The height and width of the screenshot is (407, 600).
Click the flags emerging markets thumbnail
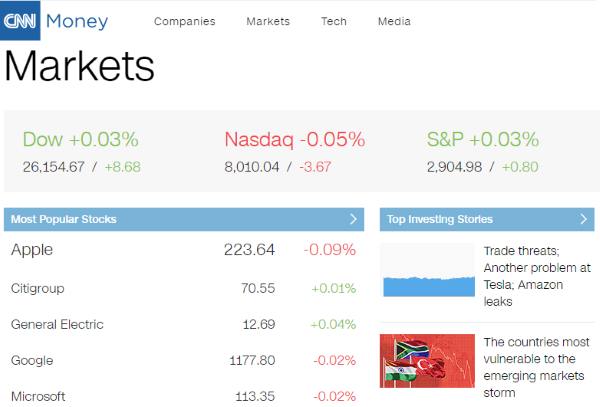tap(427, 362)
